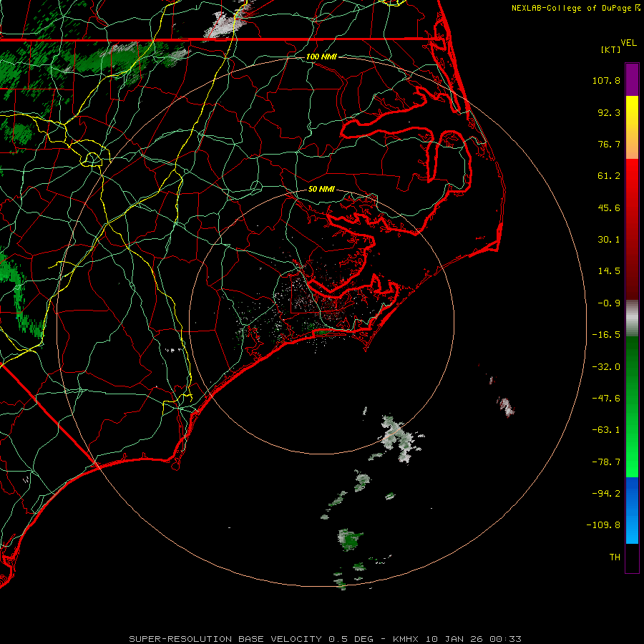
Task: Click the 92.3 velocity scale value
Action: pyautogui.click(x=609, y=112)
